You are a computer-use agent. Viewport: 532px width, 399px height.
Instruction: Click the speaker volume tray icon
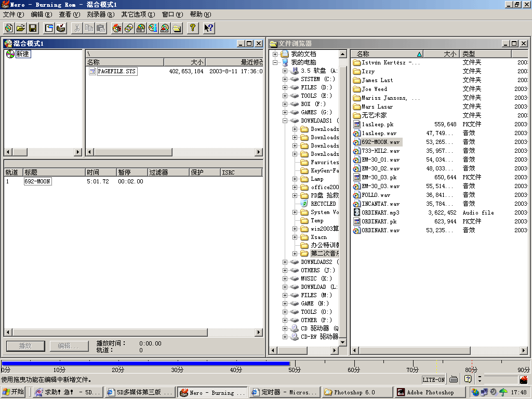[x=494, y=392]
